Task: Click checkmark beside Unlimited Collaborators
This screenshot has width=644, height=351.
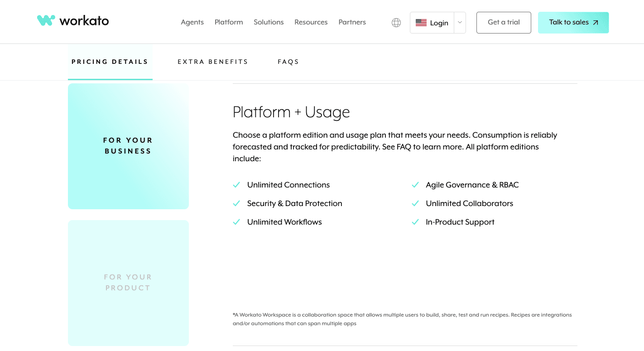Action: [415, 203]
